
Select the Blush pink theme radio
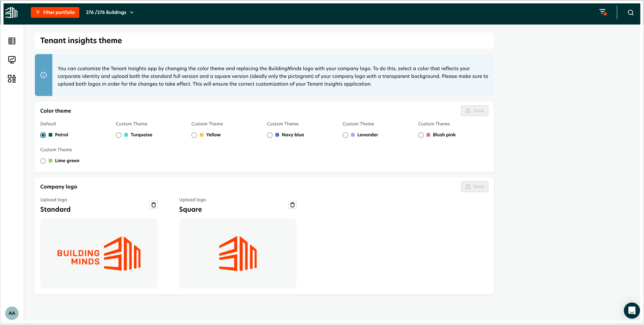tap(421, 135)
